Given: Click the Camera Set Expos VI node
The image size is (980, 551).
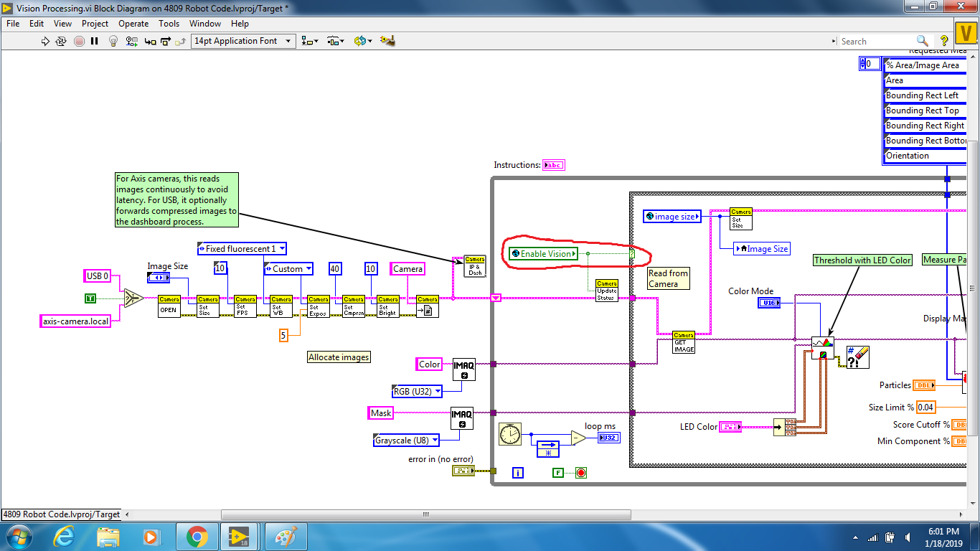Looking at the screenshot, I should pos(319,306).
